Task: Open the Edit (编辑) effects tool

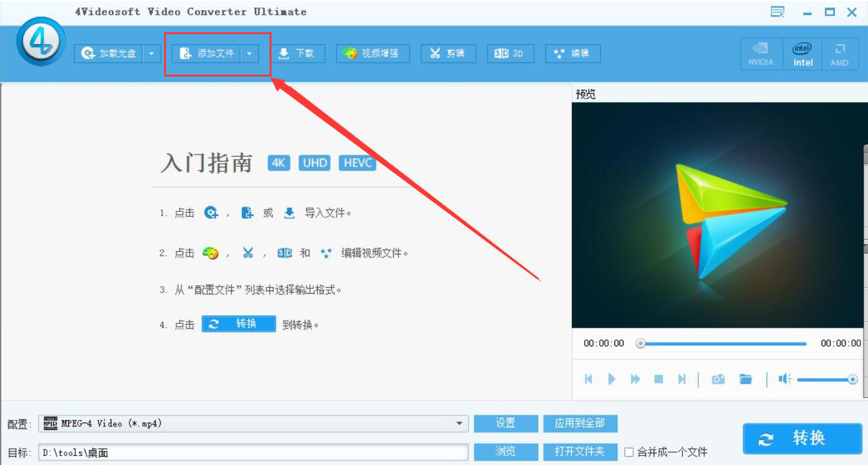Action: [x=573, y=53]
